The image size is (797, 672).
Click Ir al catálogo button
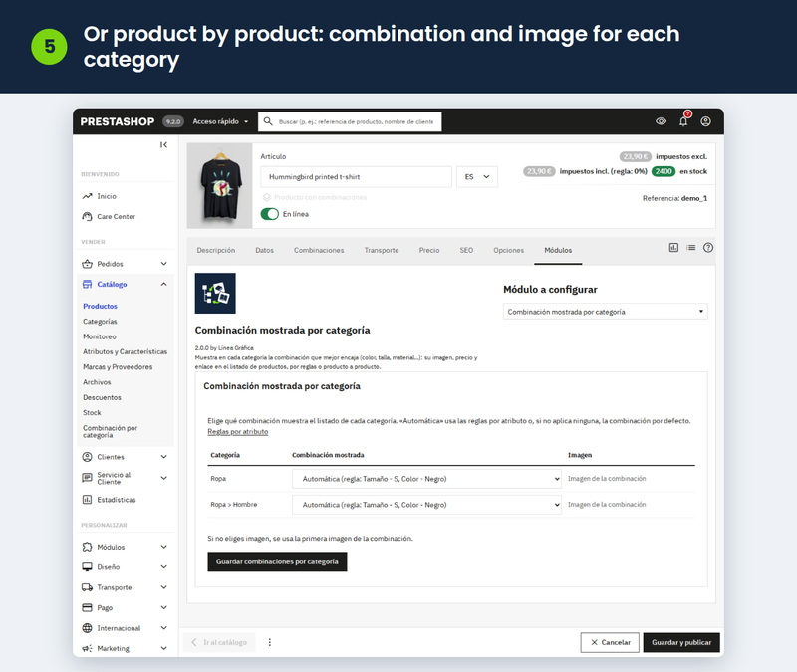click(x=219, y=642)
